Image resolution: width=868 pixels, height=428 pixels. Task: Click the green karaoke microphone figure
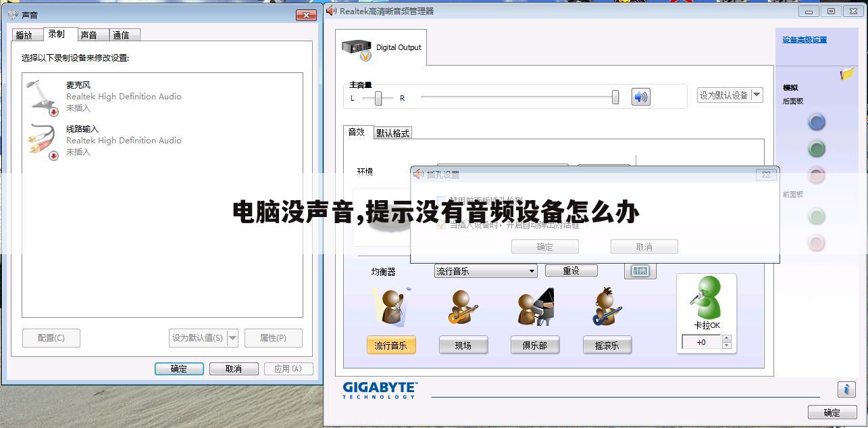coord(707,298)
